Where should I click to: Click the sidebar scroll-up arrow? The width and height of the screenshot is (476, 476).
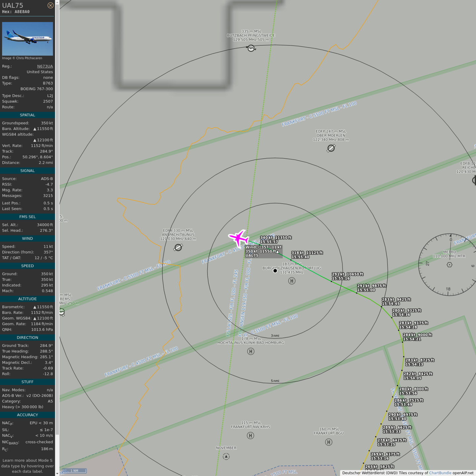[57, 2]
